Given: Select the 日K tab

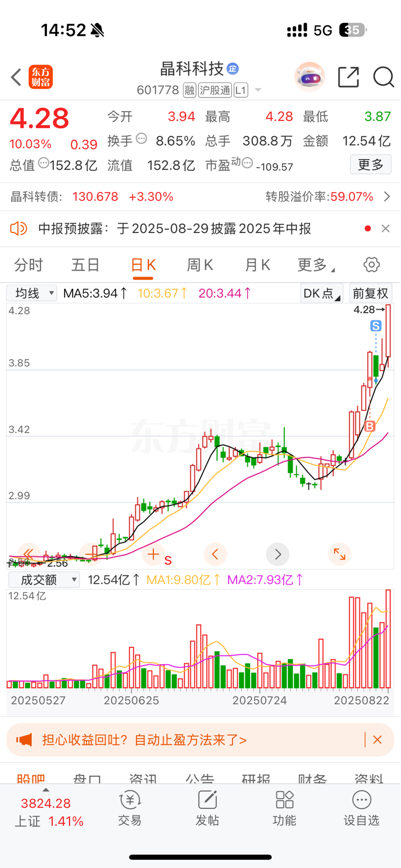Looking at the screenshot, I should click(x=143, y=265).
